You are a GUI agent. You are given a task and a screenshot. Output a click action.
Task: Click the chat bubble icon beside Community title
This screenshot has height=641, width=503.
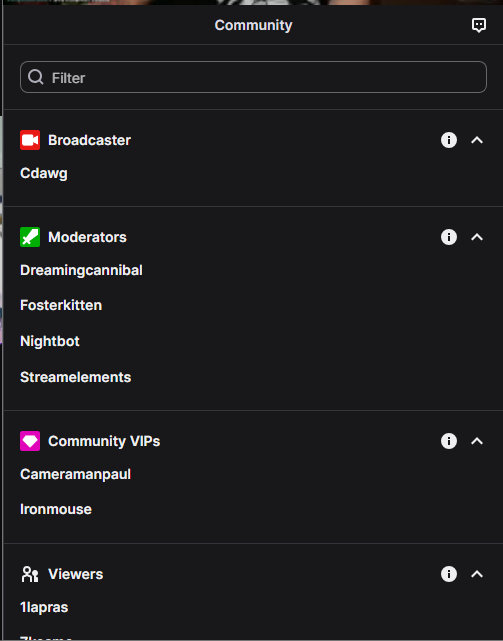(478, 25)
